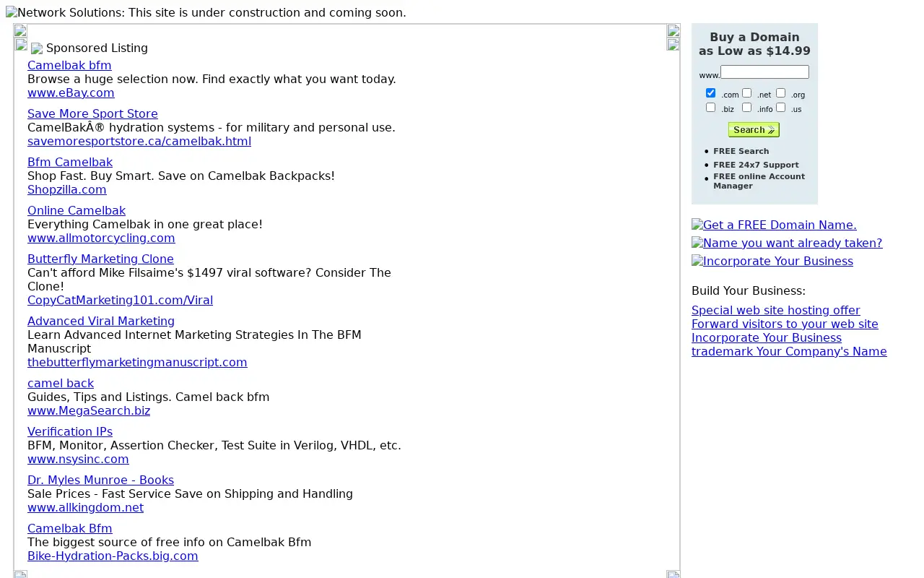Click the domain name www. input field
This screenshot has height=578, width=924.
(764, 72)
